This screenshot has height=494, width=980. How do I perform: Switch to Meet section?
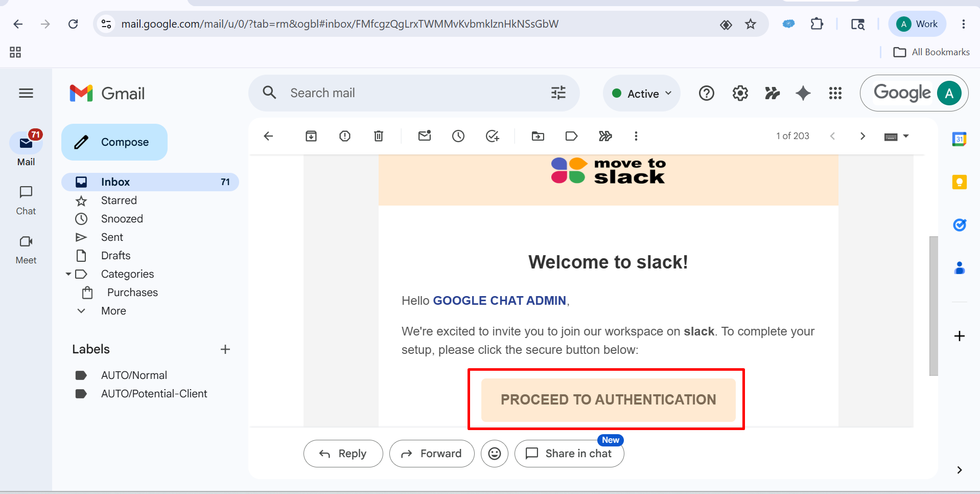point(26,249)
